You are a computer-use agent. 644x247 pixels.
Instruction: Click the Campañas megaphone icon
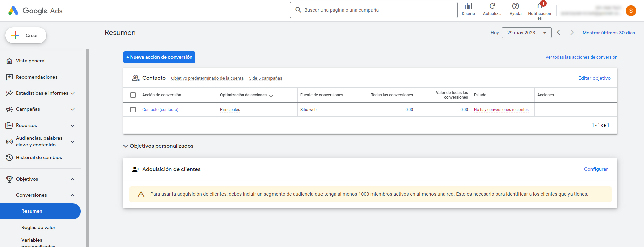[9, 109]
